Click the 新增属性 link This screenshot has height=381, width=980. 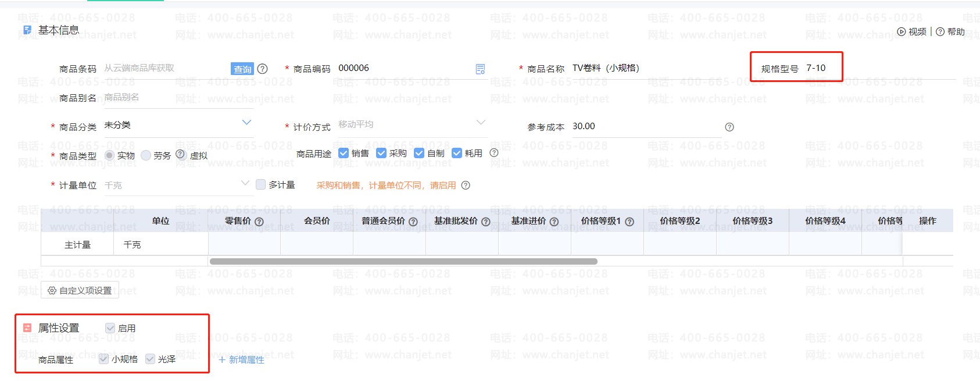click(241, 360)
